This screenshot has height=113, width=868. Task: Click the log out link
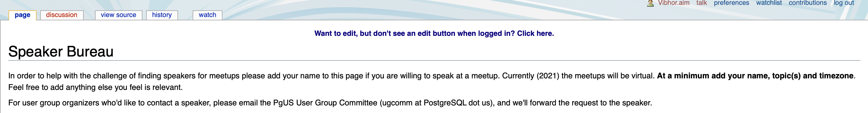[844, 3]
